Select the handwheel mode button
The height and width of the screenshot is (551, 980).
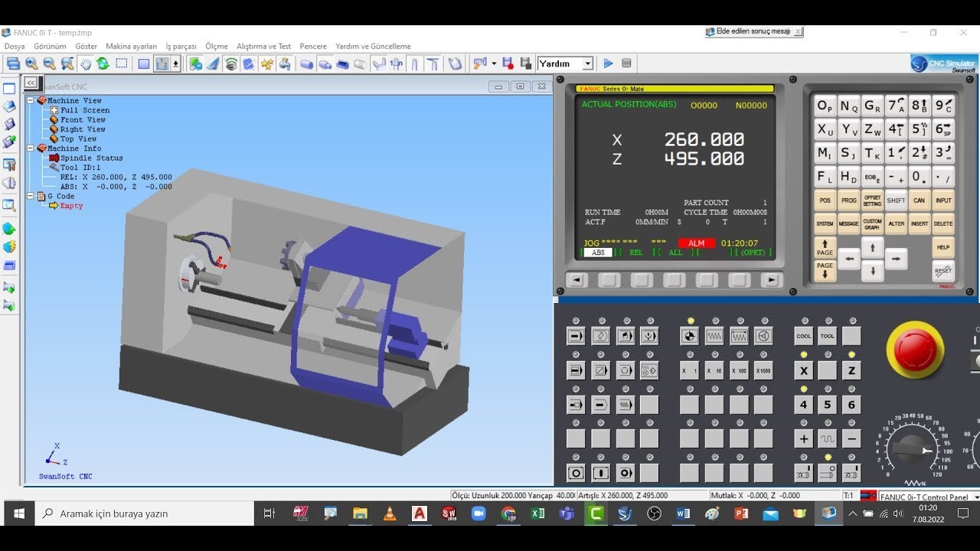(x=763, y=336)
